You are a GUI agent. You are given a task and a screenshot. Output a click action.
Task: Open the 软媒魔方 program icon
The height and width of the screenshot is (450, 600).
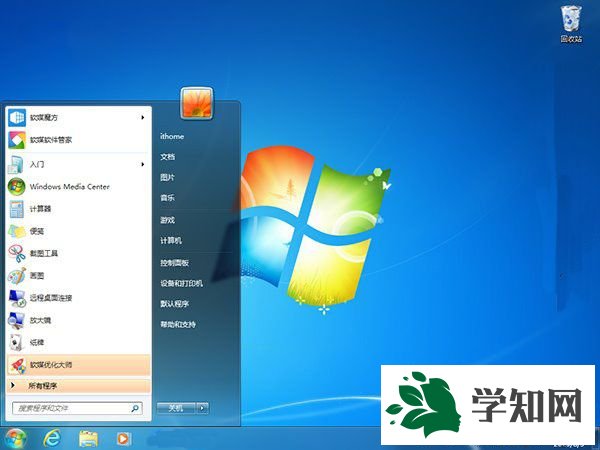coord(17,117)
